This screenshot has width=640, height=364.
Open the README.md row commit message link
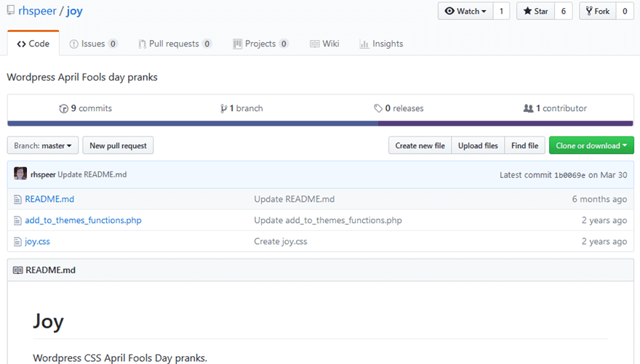tap(295, 199)
